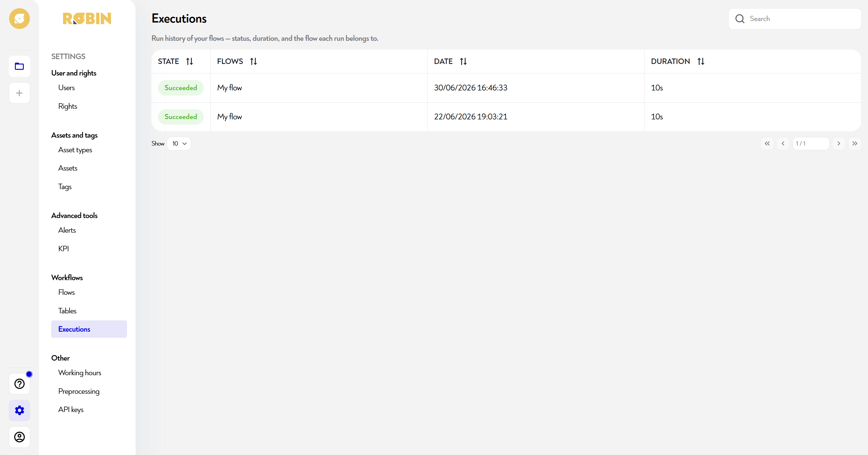
Task: Click the page number 1 / 1 field
Action: tap(811, 143)
